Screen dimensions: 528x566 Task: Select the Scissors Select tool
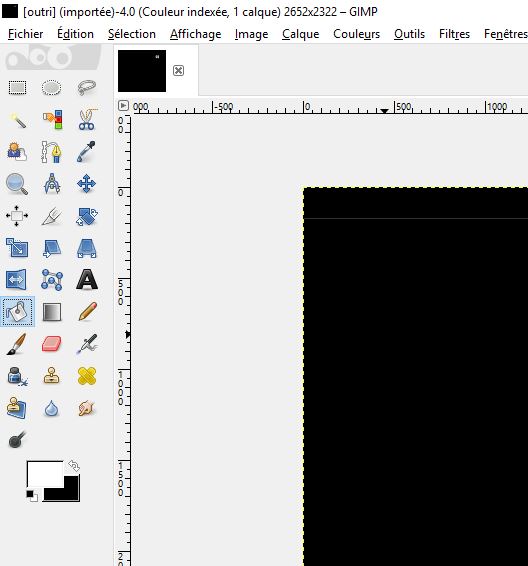[x=87, y=120]
